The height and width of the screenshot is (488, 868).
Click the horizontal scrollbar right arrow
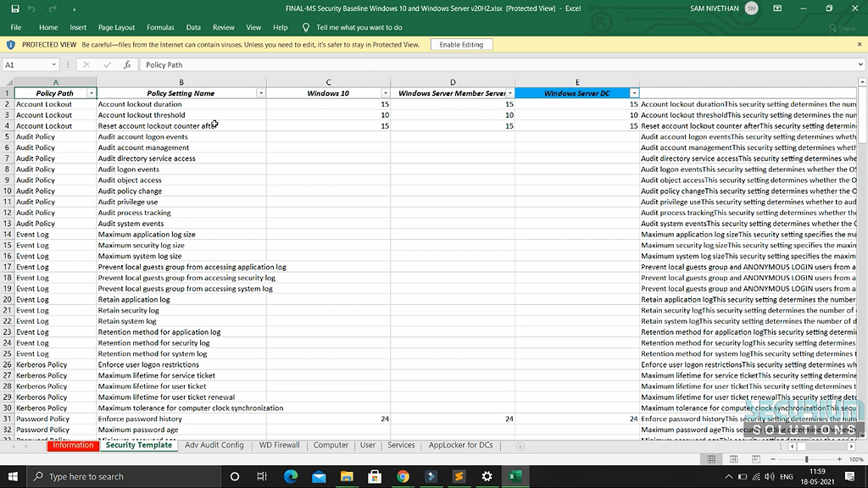click(851, 446)
